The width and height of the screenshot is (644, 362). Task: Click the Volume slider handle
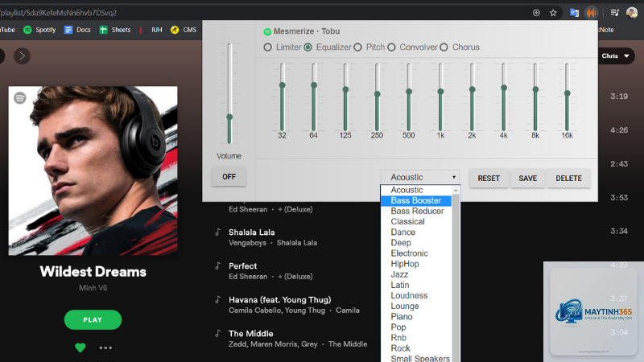[229, 117]
